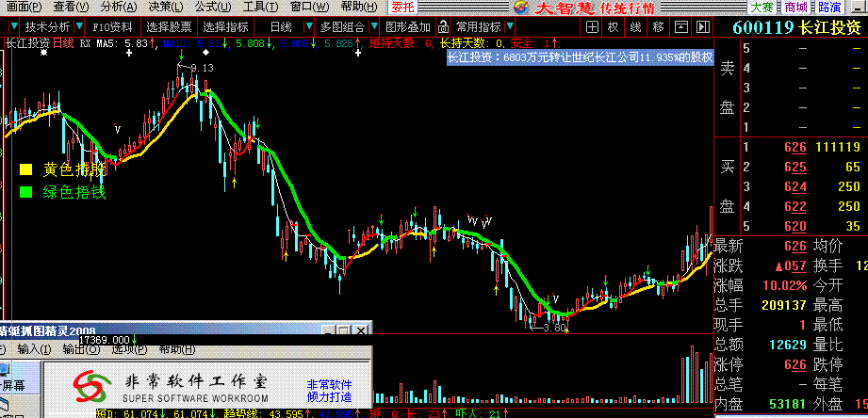
Task: Click 多图组合 toolbar button
Action: (x=343, y=26)
